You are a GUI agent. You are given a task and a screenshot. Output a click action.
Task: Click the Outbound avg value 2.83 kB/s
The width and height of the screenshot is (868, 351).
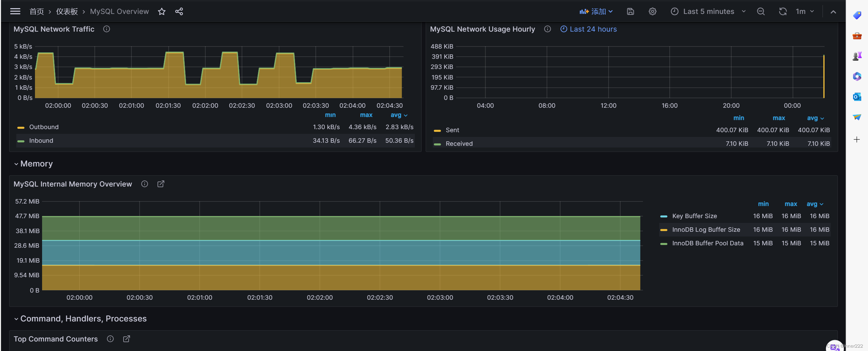[399, 127]
